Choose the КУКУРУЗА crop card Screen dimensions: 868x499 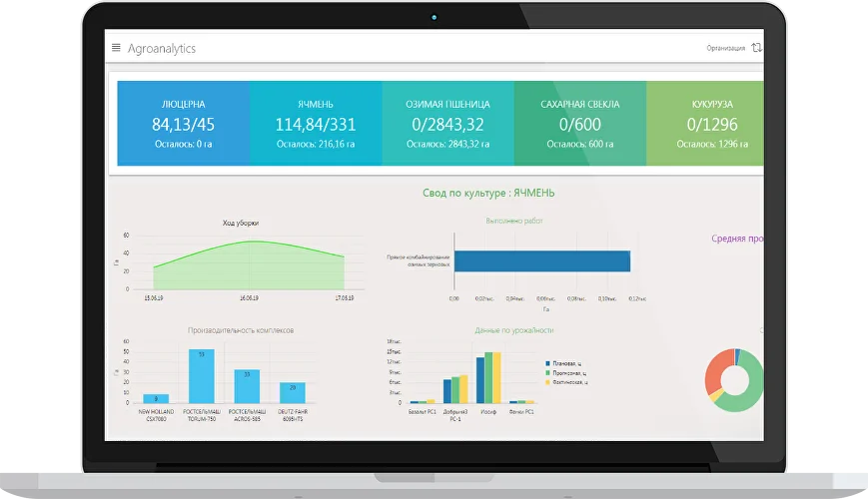coord(705,124)
